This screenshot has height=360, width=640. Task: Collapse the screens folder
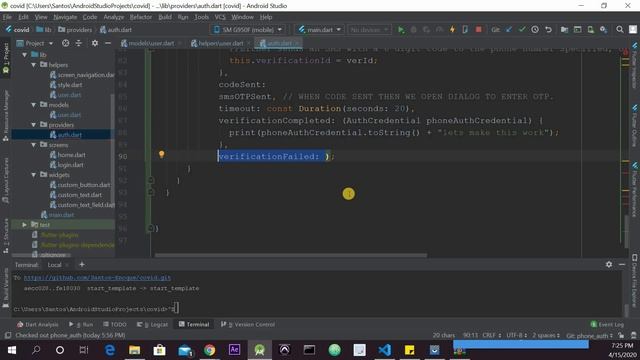[x=34, y=145]
